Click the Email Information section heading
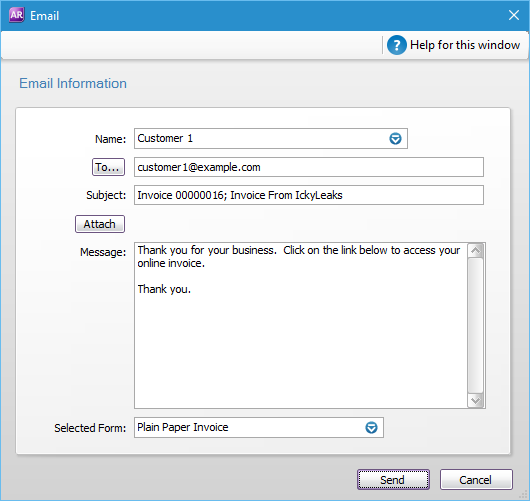 click(73, 84)
